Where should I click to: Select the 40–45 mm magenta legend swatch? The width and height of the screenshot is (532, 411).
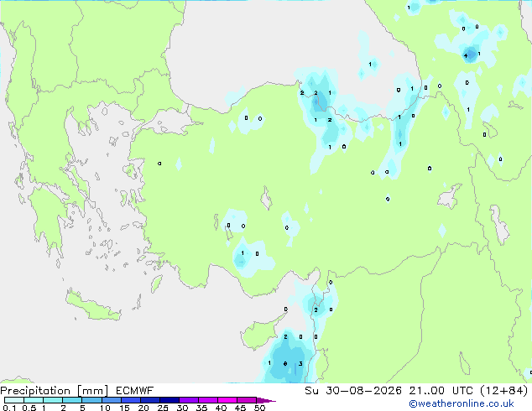click(227, 400)
